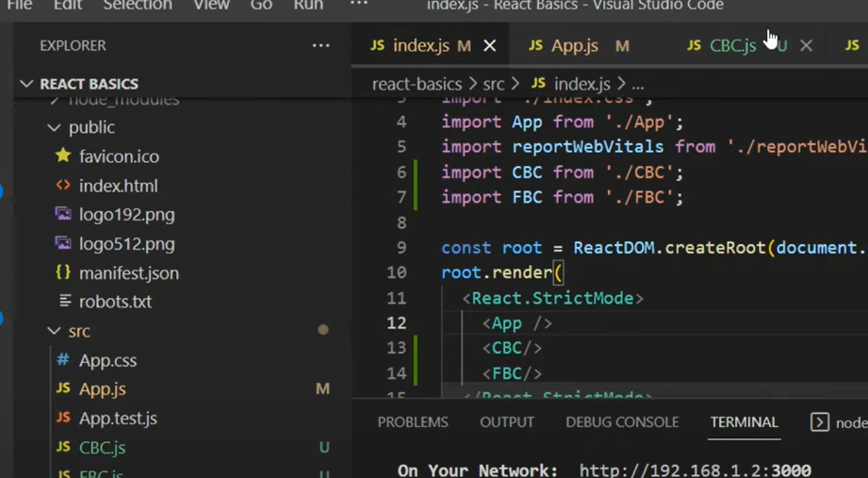Click the <CBC/> tag in code

(x=512, y=349)
